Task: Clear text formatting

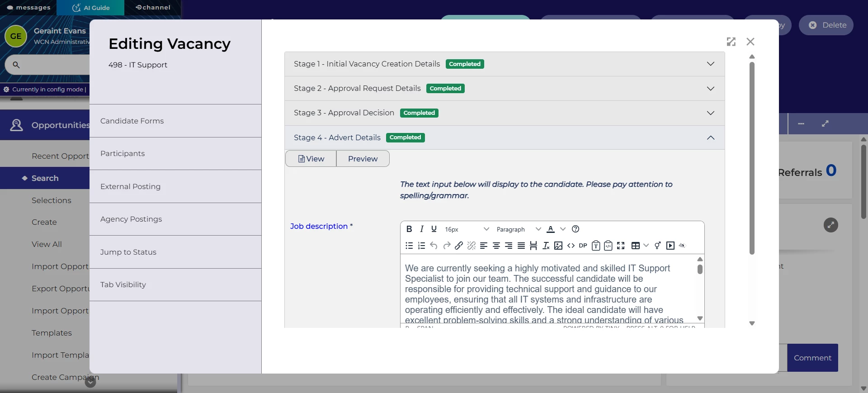Action: pyautogui.click(x=546, y=246)
